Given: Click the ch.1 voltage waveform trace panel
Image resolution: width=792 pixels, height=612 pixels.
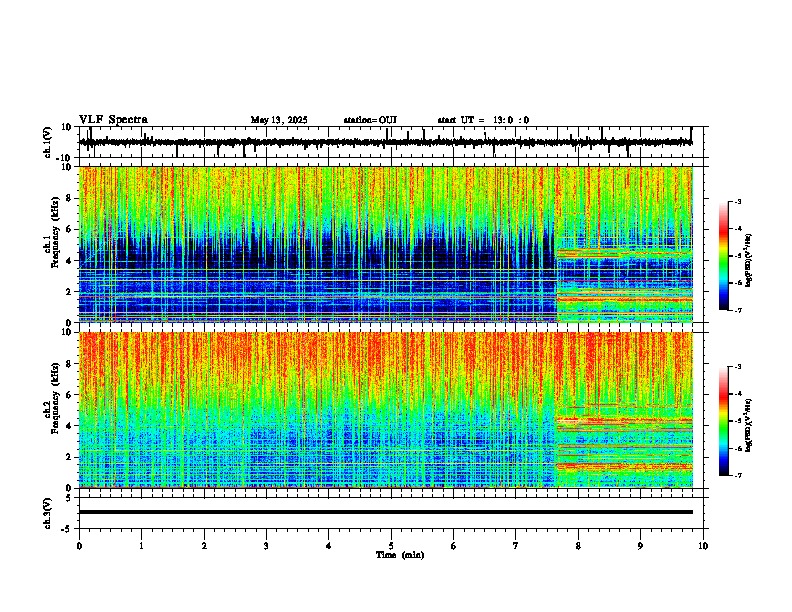Looking at the screenshot, I should point(391,142).
